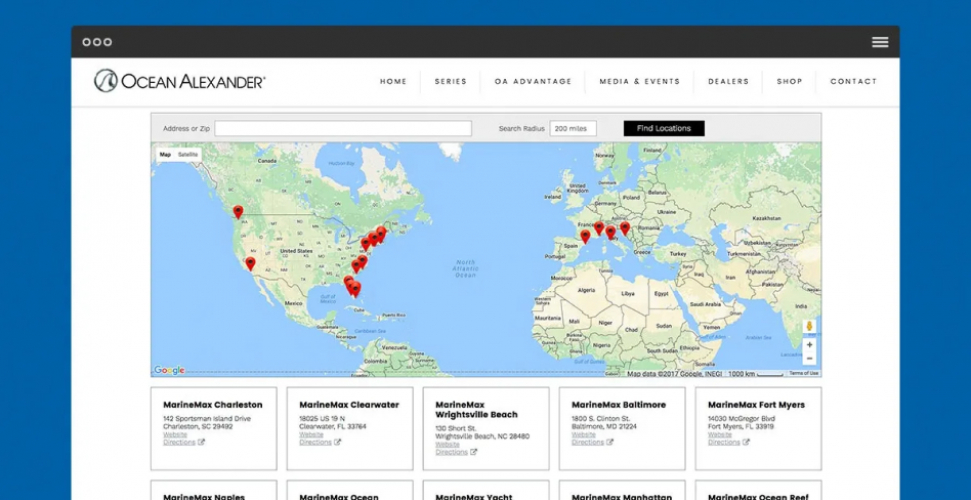Image resolution: width=971 pixels, height=500 pixels.
Task: Click the map pin in southern France
Action: coord(599,228)
